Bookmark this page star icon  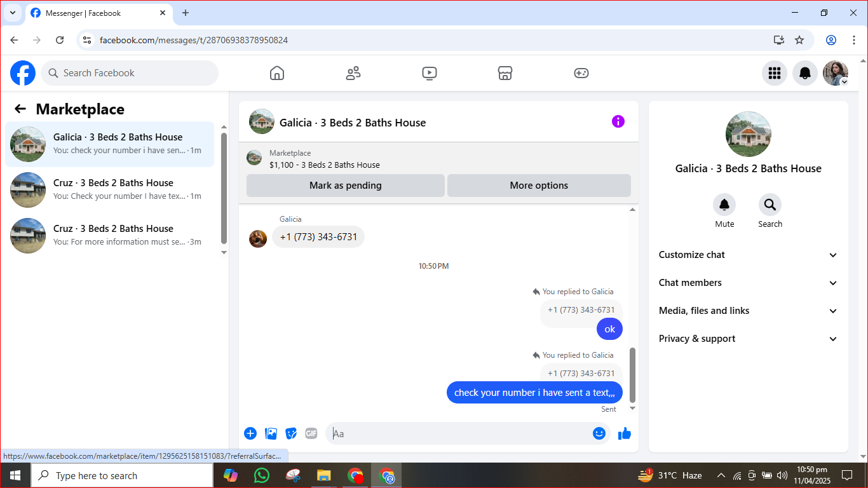pyautogui.click(x=799, y=40)
